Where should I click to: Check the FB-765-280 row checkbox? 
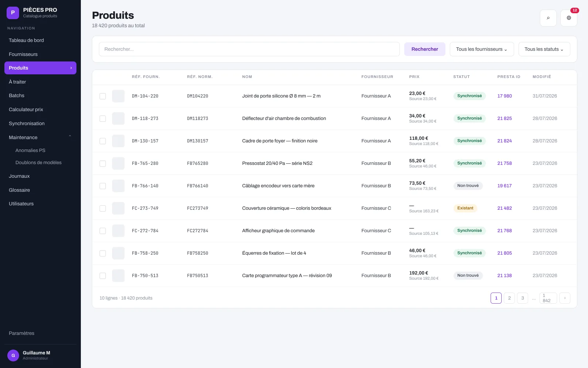pyautogui.click(x=103, y=163)
